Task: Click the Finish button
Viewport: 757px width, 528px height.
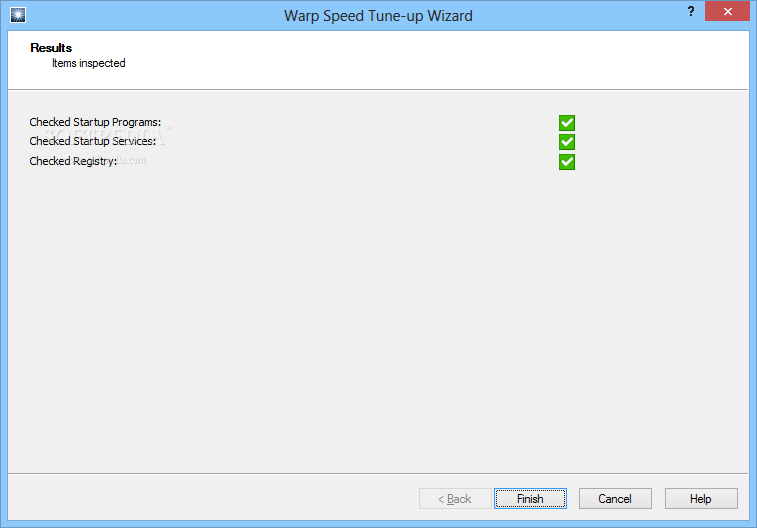Action: point(530,499)
